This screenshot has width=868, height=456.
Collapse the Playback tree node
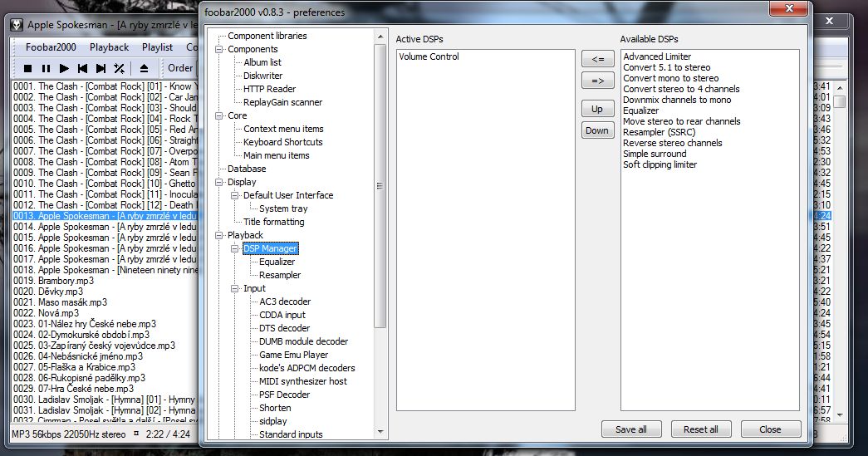click(x=219, y=235)
